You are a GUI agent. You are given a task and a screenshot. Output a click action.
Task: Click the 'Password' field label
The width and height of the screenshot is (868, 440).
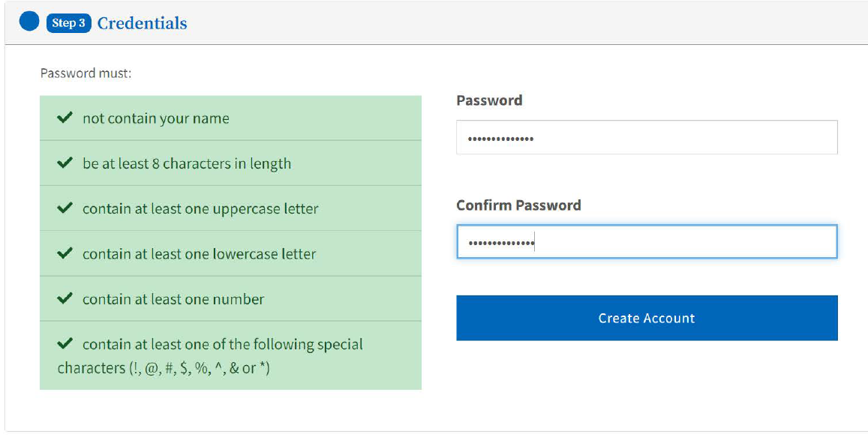[x=489, y=100]
